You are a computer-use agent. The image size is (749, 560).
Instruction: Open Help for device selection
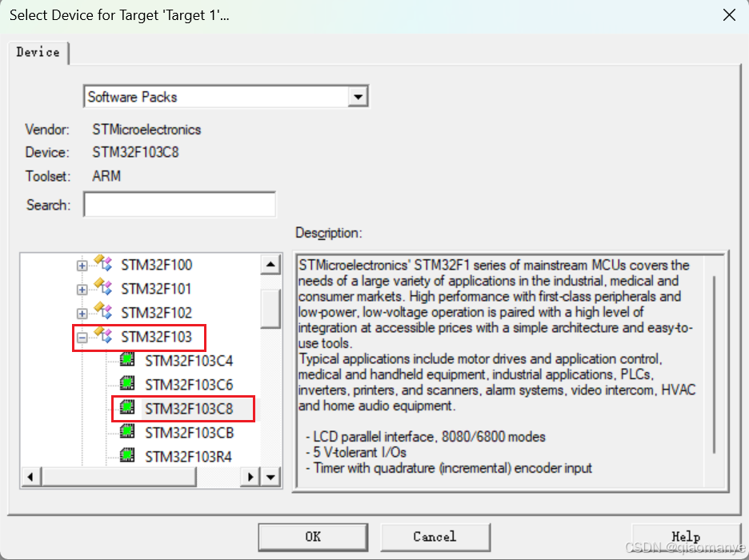(686, 537)
